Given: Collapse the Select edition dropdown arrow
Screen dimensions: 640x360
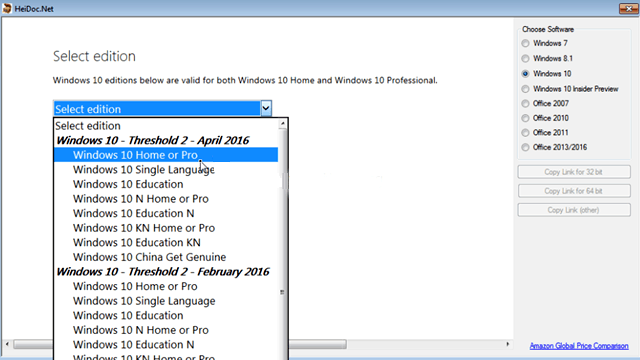Looking at the screenshot, I should click(266, 109).
